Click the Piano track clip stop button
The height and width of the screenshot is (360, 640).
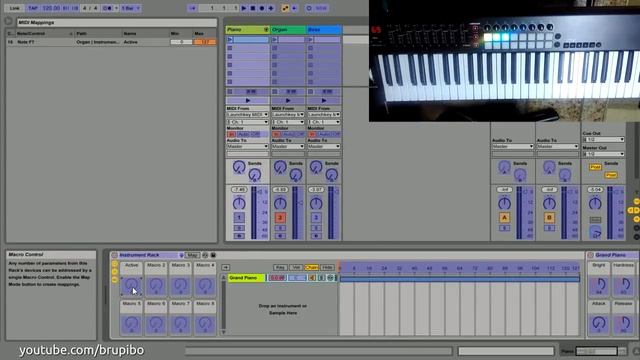(x=230, y=92)
